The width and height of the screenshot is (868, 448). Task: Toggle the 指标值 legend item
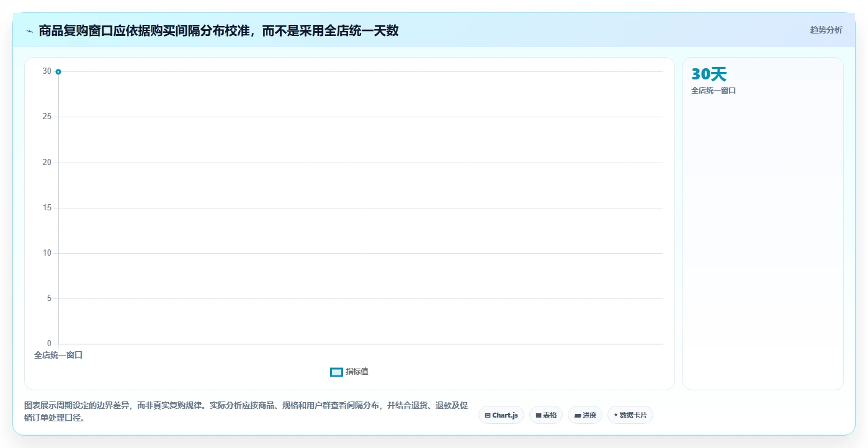pos(349,372)
